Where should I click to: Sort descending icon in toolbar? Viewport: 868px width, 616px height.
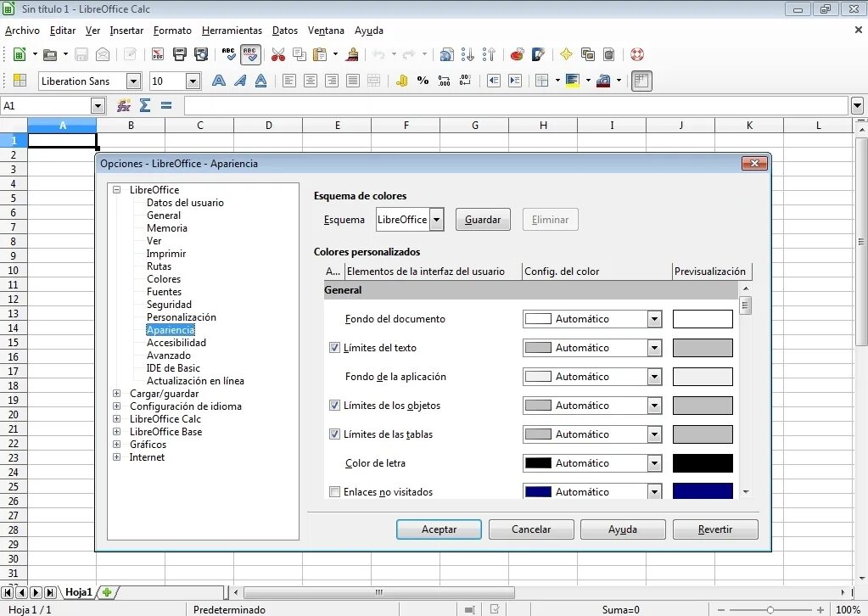point(489,54)
